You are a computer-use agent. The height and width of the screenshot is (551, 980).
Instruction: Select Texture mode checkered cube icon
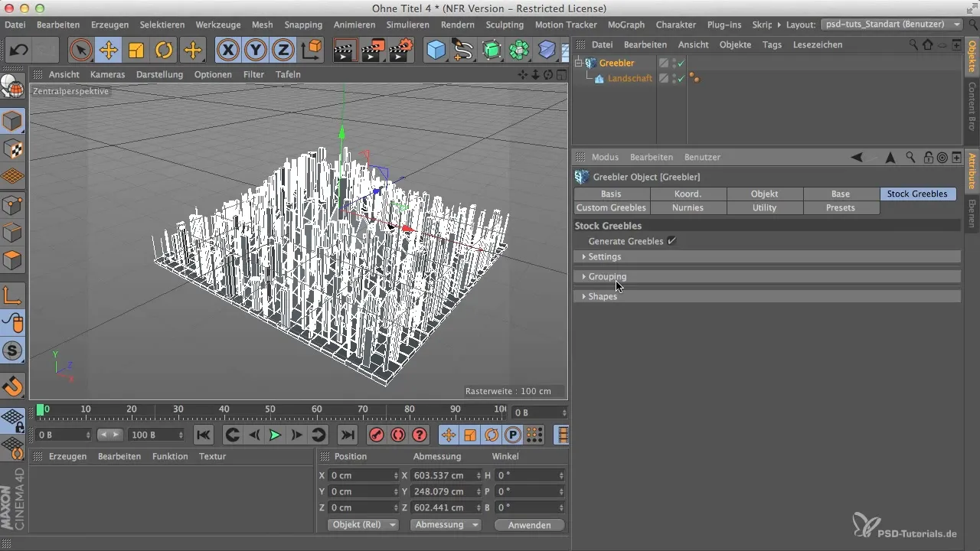pos(13,148)
